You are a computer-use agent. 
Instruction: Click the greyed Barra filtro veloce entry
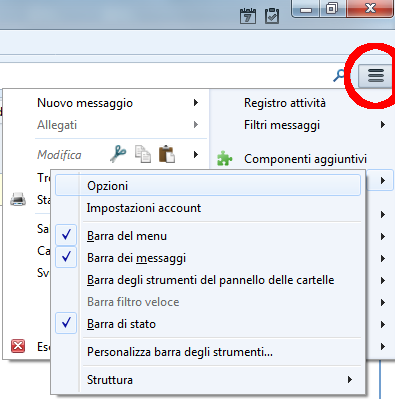[x=133, y=302]
